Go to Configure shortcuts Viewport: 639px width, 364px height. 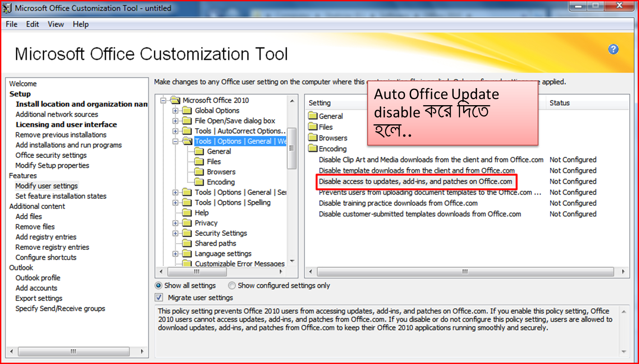46,258
